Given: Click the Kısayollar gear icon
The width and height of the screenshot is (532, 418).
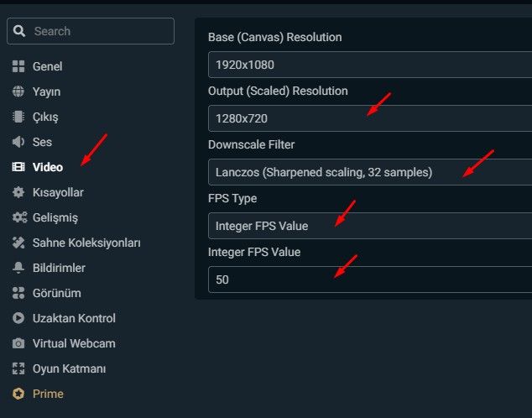Looking at the screenshot, I should tap(18, 192).
